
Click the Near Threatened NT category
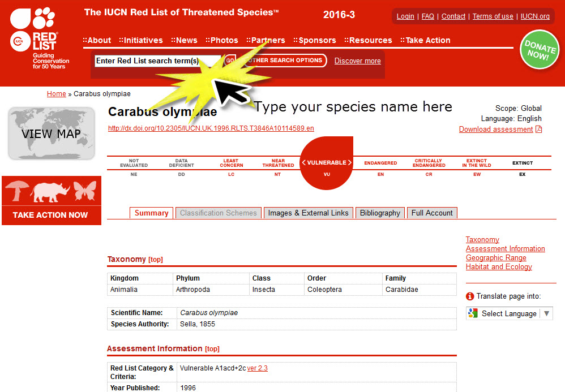(278, 167)
